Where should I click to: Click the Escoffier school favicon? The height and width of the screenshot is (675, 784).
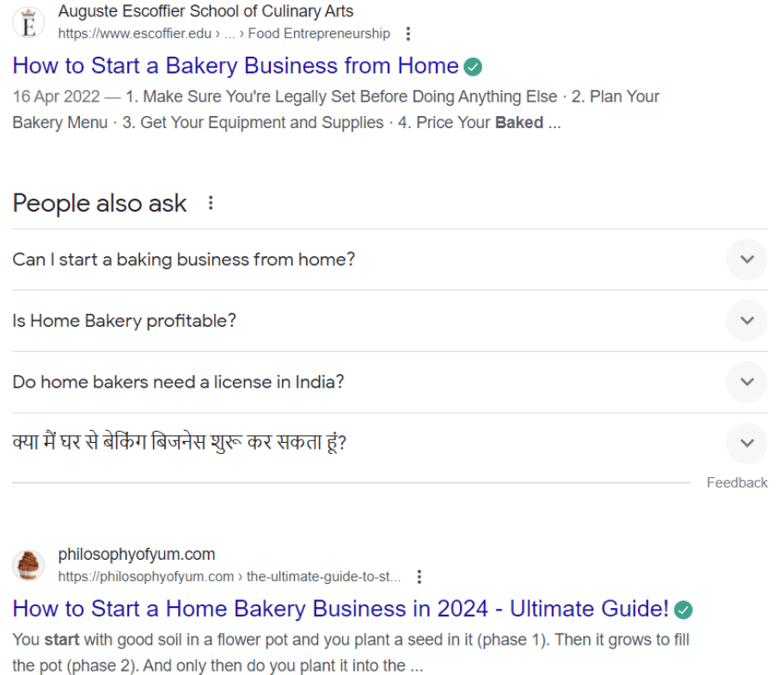(x=28, y=23)
